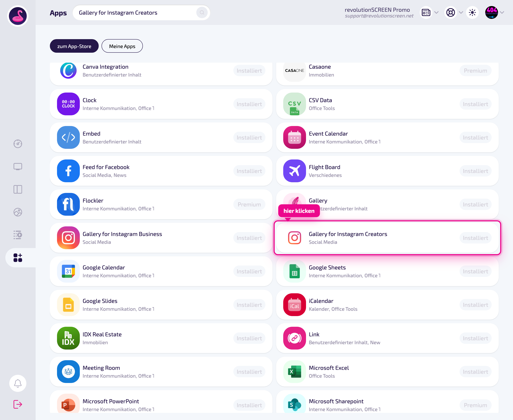Click Premium badge on Flockler
The width and height of the screenshot is (513, 420).
pos(249,204)
